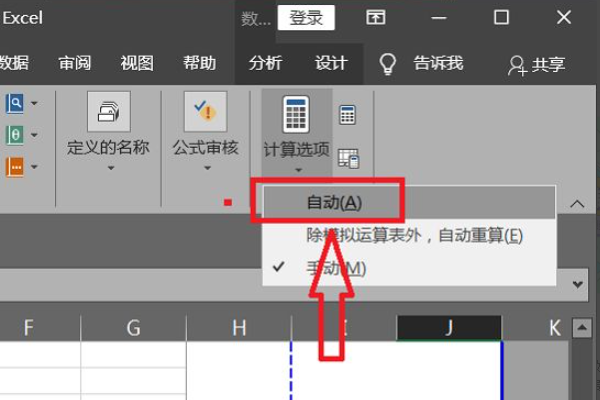
Task: Click the 数... contextual tools label
Action: (x=256, y=18)
